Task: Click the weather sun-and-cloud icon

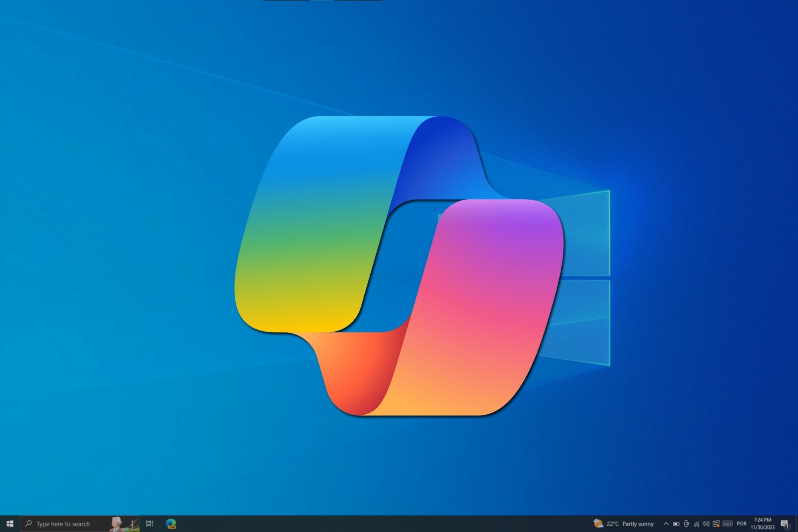Action: click(x=598, y=524)
